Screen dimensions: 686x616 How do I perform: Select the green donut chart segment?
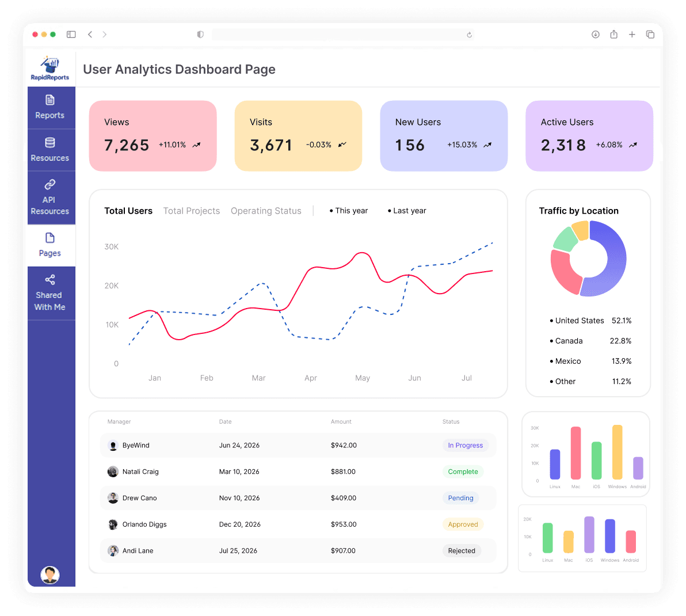pos(565,239)
